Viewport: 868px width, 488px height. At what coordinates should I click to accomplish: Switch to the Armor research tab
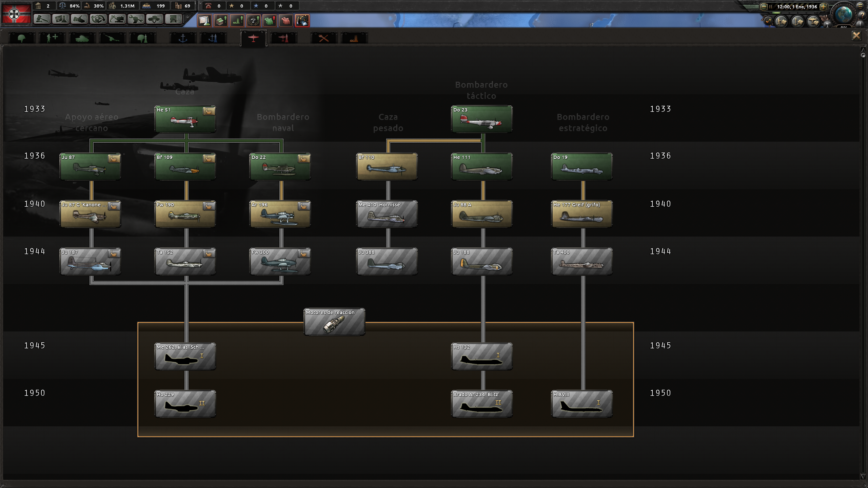tap(82, 38)
